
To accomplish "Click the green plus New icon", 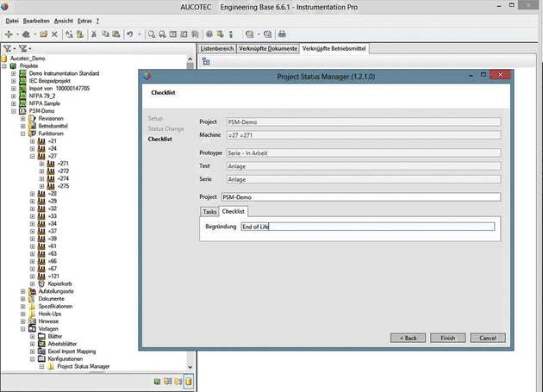I will 9,34.
